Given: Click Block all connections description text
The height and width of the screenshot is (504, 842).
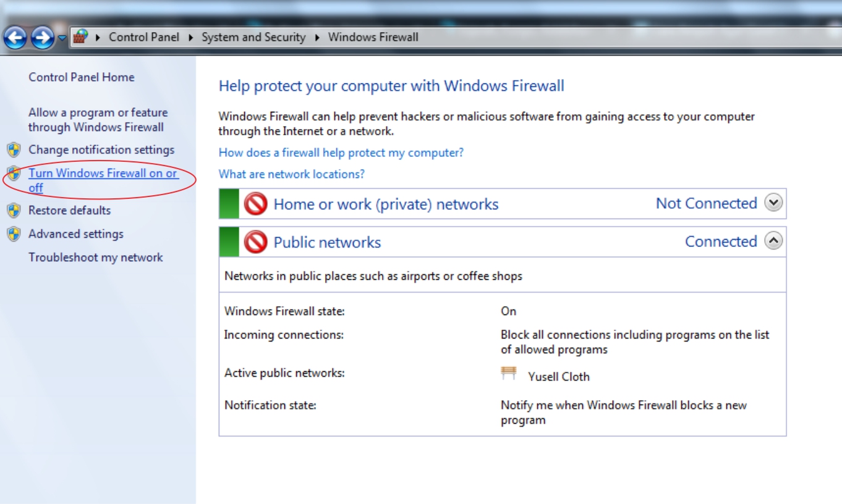Looking at the screenshot, I should [x=636, y=342].
